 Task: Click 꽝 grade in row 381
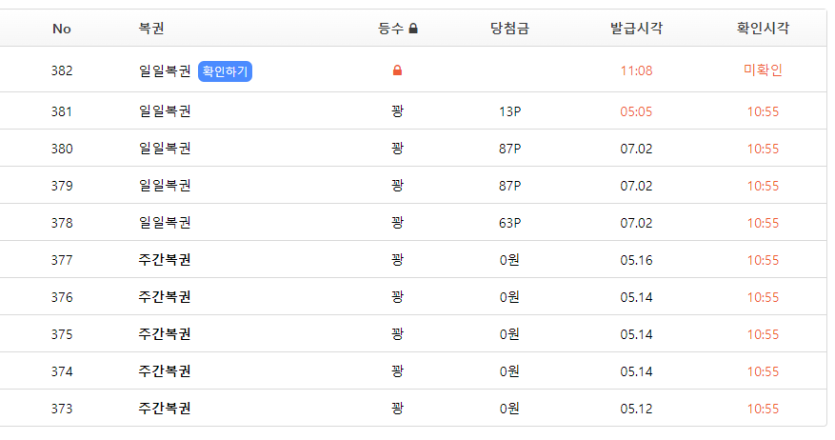(397, 111)
